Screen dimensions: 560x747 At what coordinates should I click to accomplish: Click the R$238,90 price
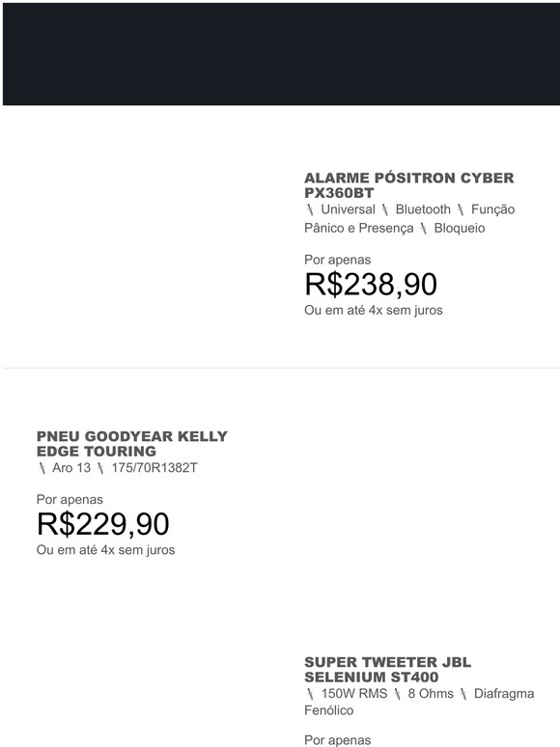pyautogui.click(x=371, y=284)
